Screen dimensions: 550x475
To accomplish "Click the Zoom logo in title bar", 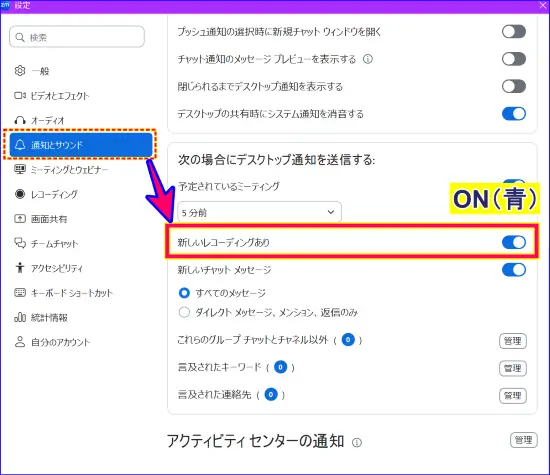I will pyautogui.click(x=5, y=5).
